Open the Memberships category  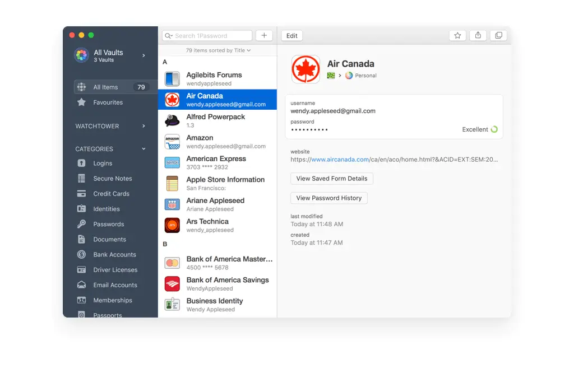coord(113,300)
